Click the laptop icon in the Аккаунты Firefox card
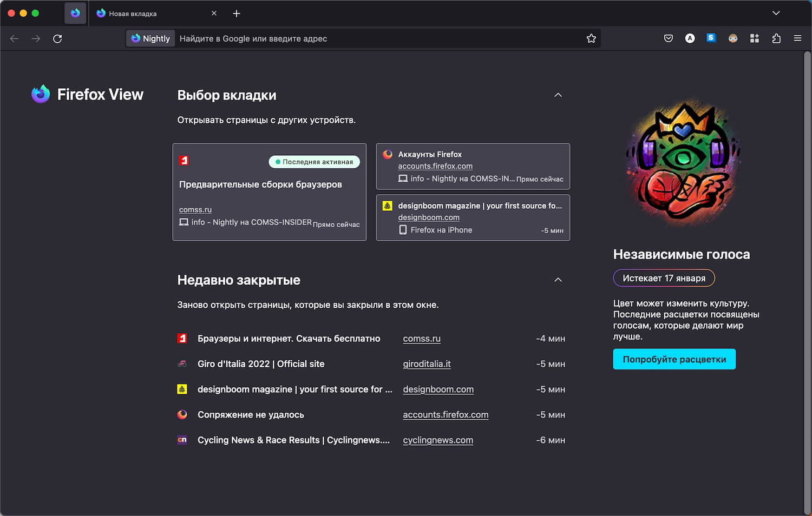The image size is (812, 516). pos(403,178)
